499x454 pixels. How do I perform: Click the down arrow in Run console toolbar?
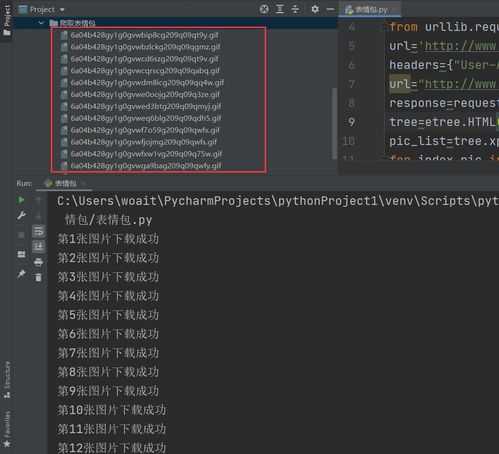pos(38,216)
